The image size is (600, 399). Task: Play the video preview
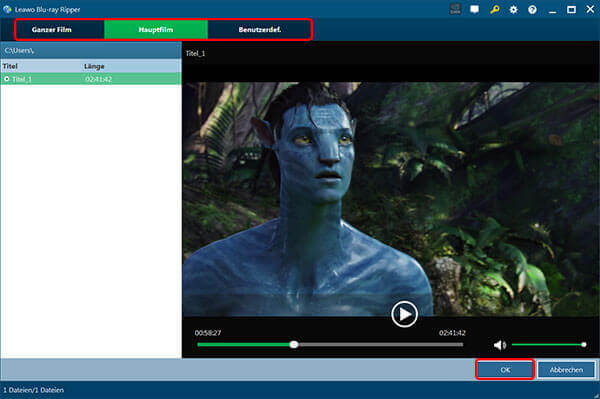404,314
